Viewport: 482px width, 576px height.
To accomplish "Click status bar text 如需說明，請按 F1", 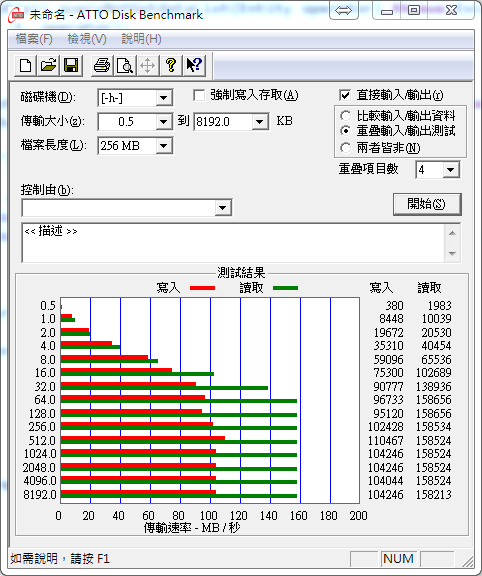I will (x=60, y=559).
